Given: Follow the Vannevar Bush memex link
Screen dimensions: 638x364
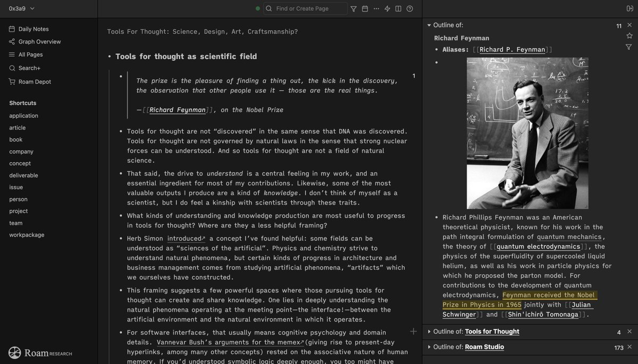Looking at the screenshot, I should (228, 343).
